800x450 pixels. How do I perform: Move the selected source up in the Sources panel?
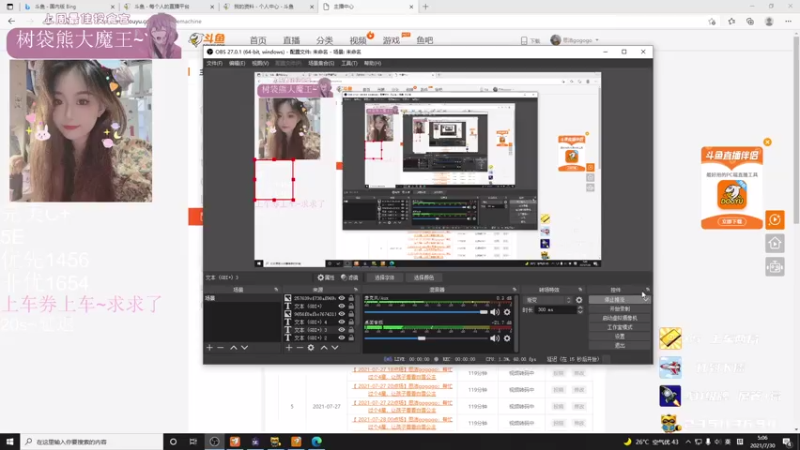pyautogui.click(x=324, y=347)
